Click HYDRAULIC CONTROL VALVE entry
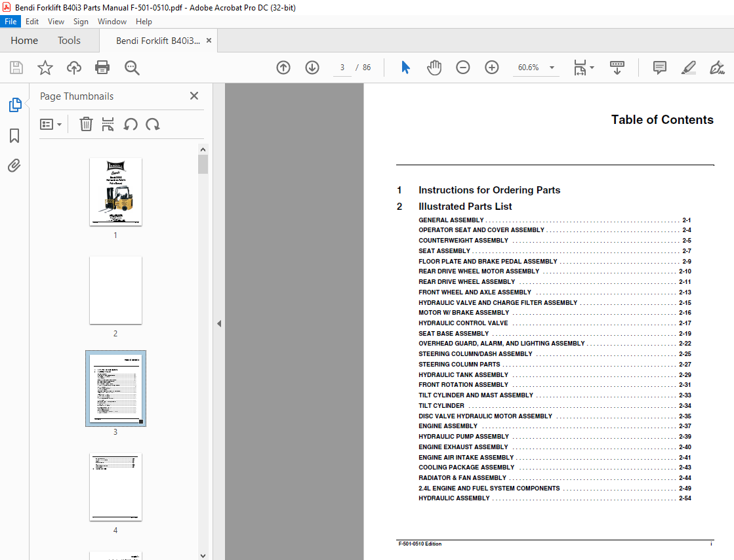This screenshot has width=734, height=560. [x=555, y=323]
